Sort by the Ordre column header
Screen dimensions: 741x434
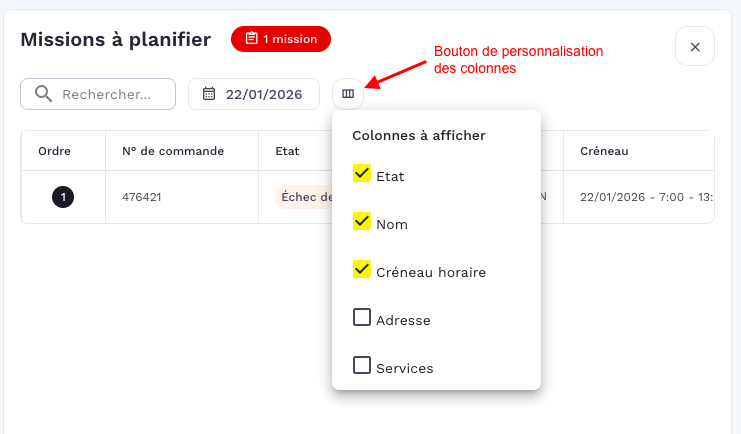tap(54, 151)
